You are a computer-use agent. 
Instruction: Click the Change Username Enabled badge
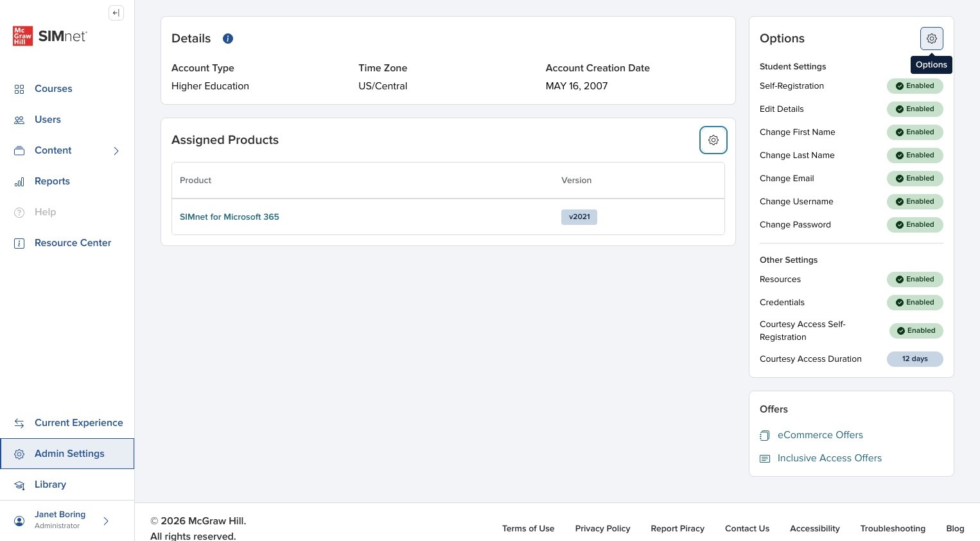click(x=915, y=202)
